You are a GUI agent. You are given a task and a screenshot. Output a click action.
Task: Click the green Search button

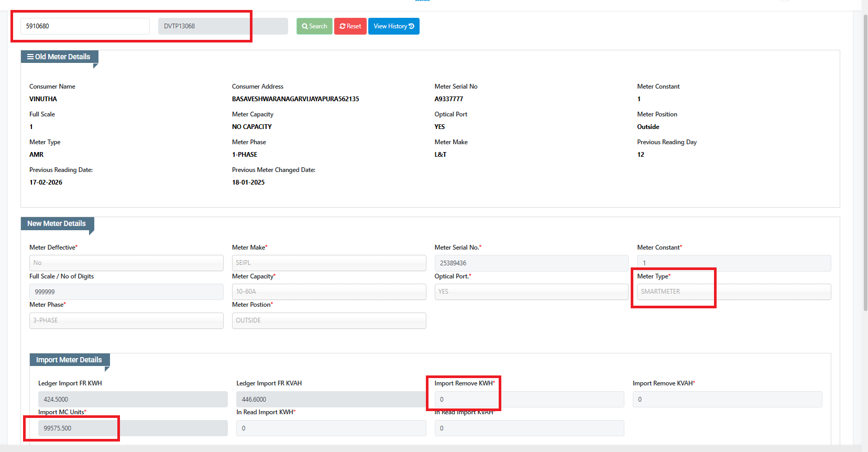[x=314, y=26]
